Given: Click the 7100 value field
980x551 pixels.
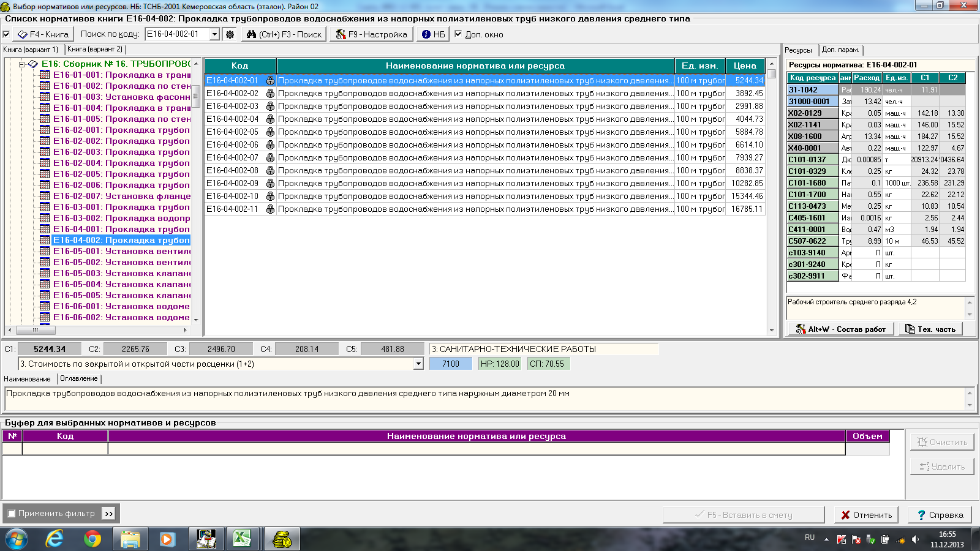Looking at the screenshot, I should 451,364.
